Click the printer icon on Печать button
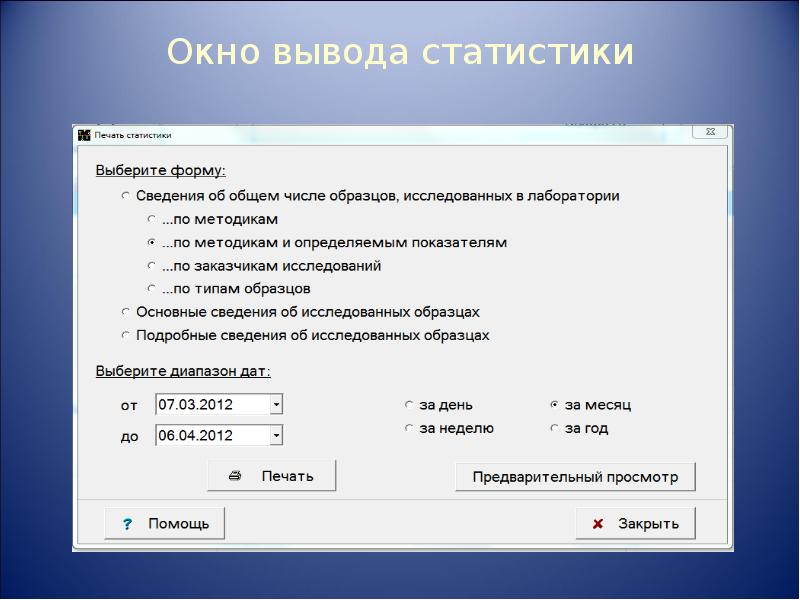The height and width of the screenshot is (600, 800). 235,476
